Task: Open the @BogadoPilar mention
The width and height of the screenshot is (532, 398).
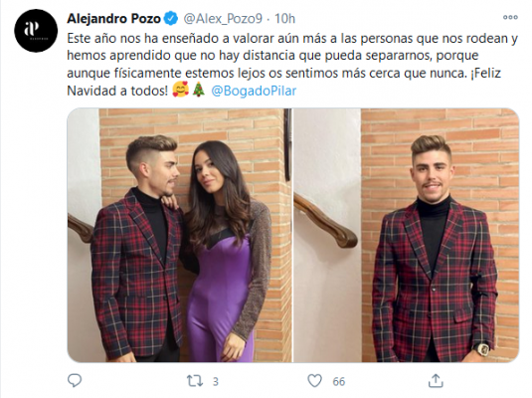Action: coord(254,91)
